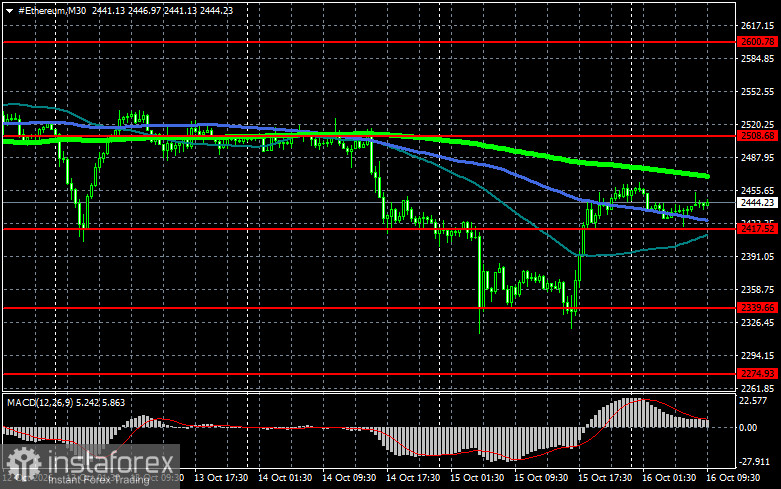Click the 14 Oct 09:30 time marker

click(349, 477)
